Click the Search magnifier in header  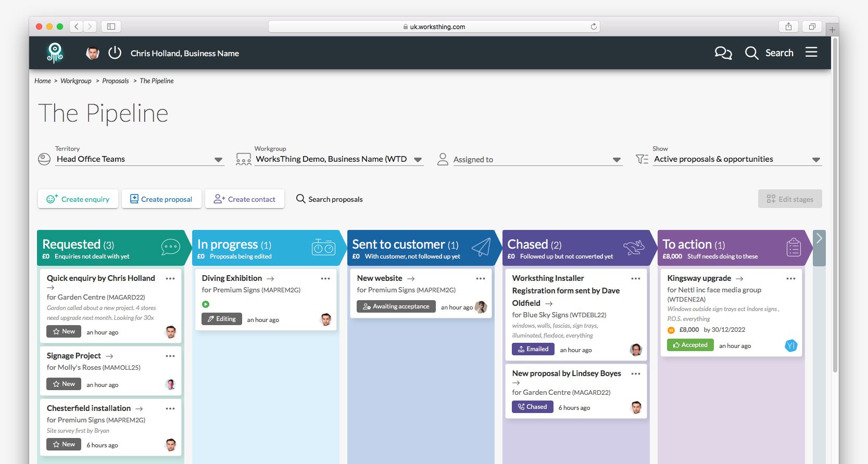pos(751,53)
